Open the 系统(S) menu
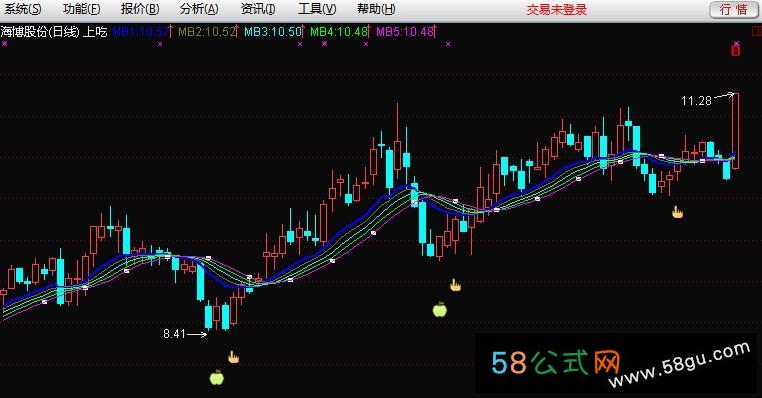The width and height of the screenshot is (762, 398). pos(21,9)
